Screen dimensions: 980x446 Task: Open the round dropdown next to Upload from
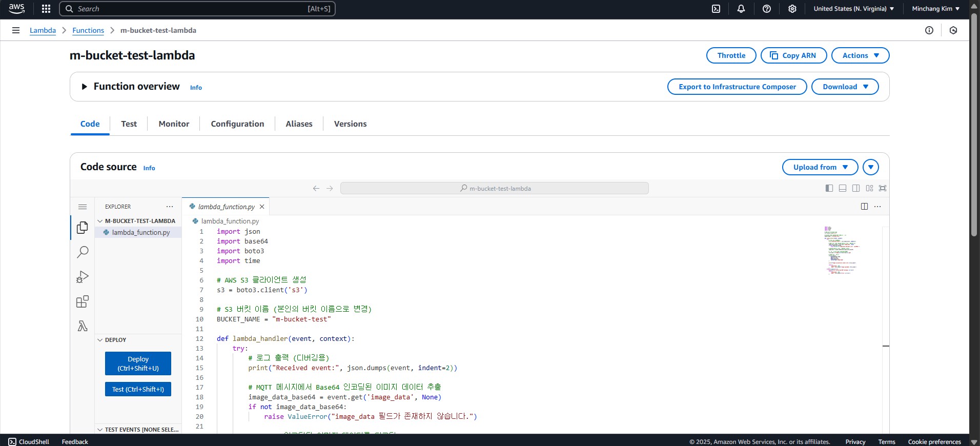(871, 167)
